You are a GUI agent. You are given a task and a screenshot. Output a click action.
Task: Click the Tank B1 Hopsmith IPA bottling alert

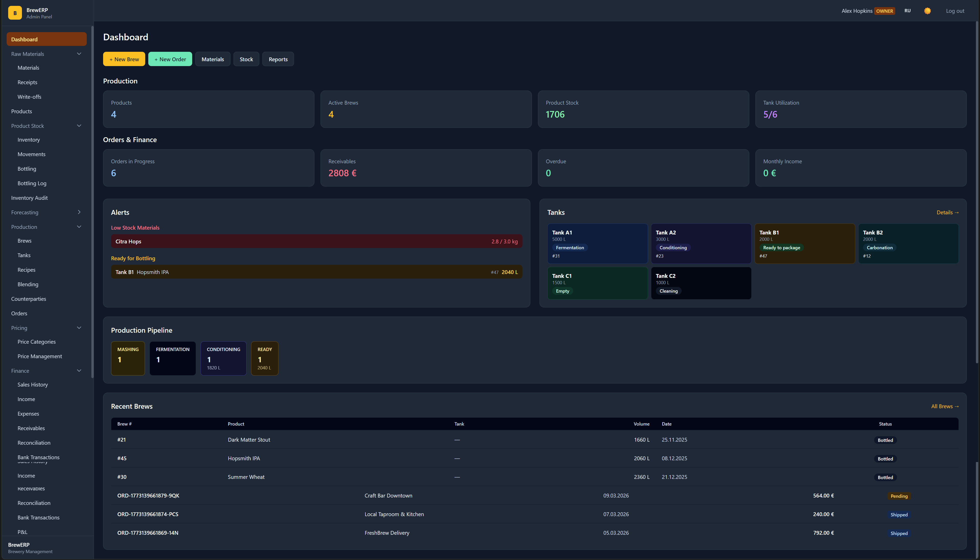tap(316, 272)
